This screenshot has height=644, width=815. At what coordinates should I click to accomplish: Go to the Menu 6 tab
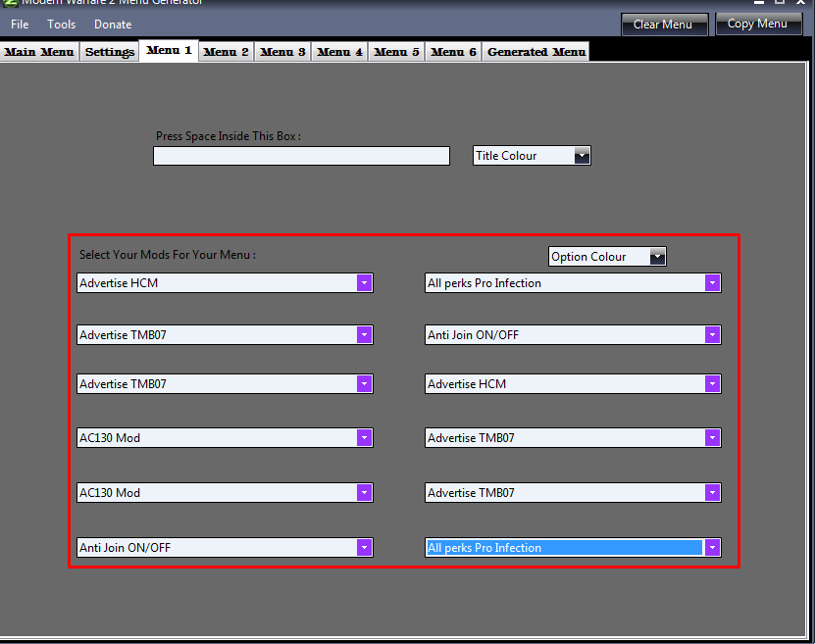454,52
